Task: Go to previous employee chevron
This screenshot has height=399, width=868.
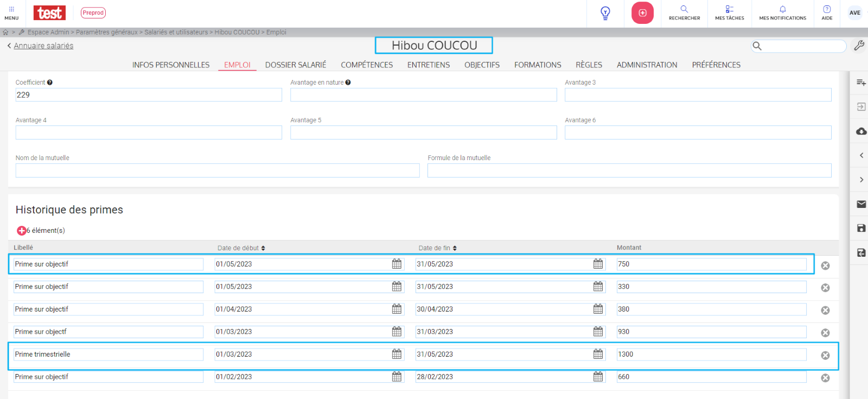Action: pos(861,156)
